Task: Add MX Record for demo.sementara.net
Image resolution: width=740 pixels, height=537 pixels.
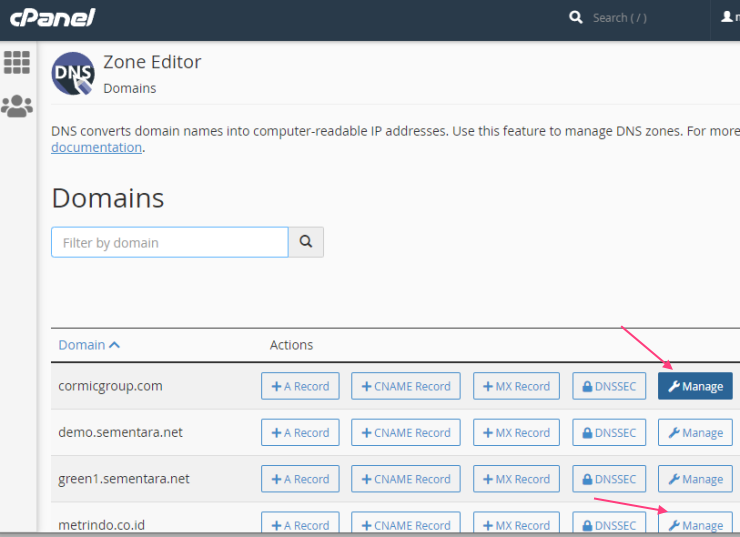Action: tap(516, 432)
